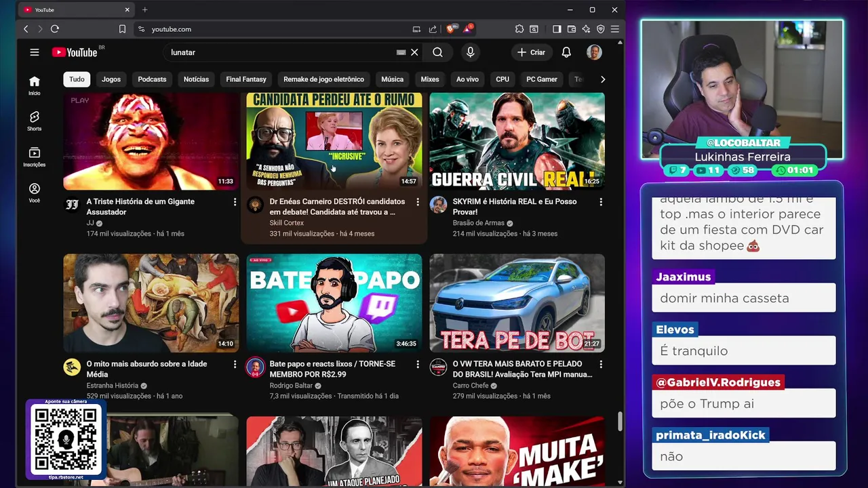The height and width of the screenshot is (488, 868).
Task: Open the Brave Wallet icon
Action: click(x=572, y=29)
